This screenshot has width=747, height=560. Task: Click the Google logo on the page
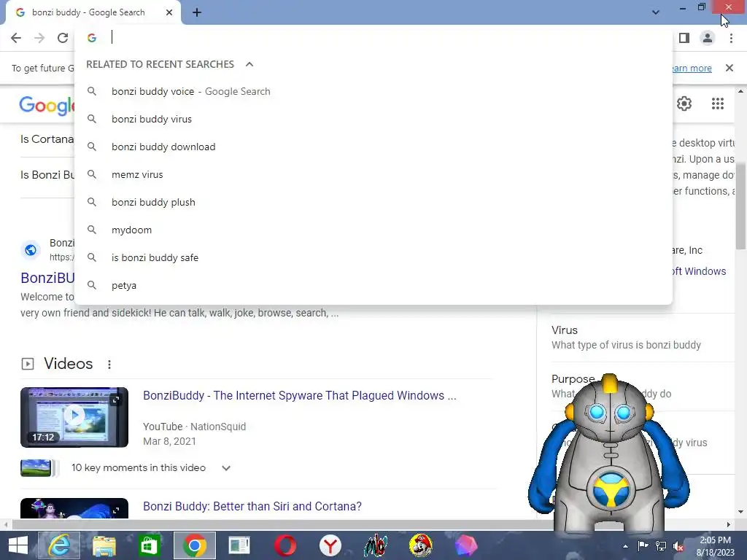click(47, 105)
